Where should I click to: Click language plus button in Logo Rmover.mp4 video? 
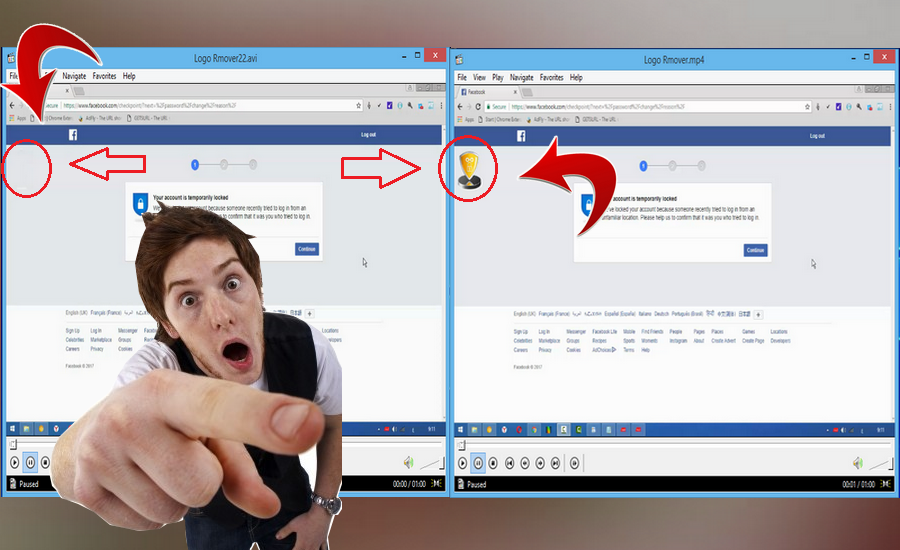point(758,315)
